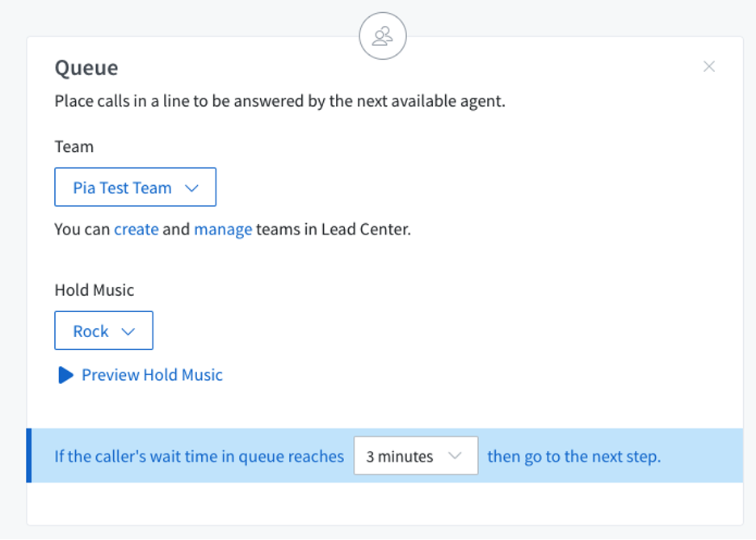Click the dark blue bar edging the banner
Image resolution: width=756 pixels, height=540 pixels.
29,456
